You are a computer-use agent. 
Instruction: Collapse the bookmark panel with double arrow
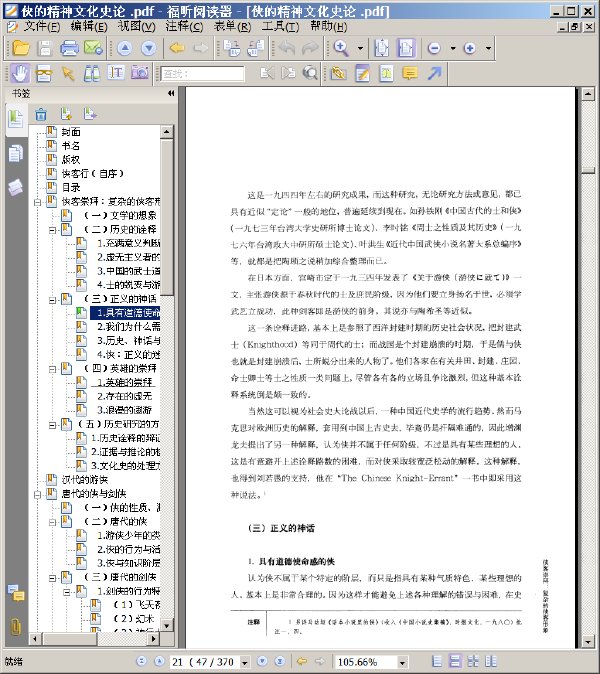(x=171, y=93)
